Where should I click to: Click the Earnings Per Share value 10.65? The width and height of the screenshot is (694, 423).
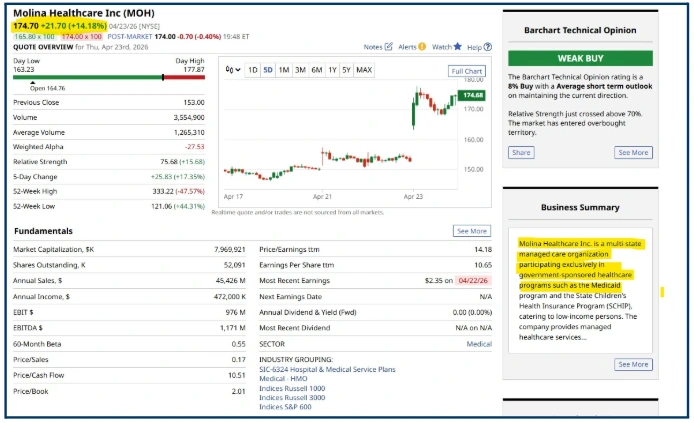point(483,265)
